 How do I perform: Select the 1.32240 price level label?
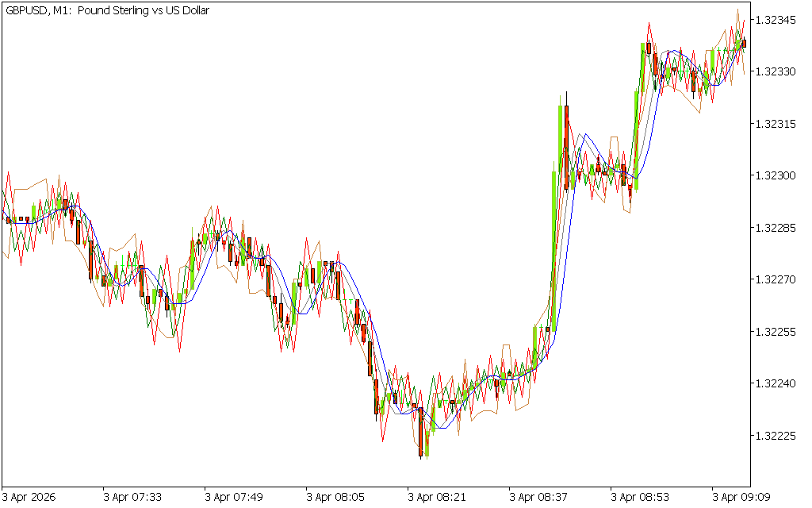776,383
